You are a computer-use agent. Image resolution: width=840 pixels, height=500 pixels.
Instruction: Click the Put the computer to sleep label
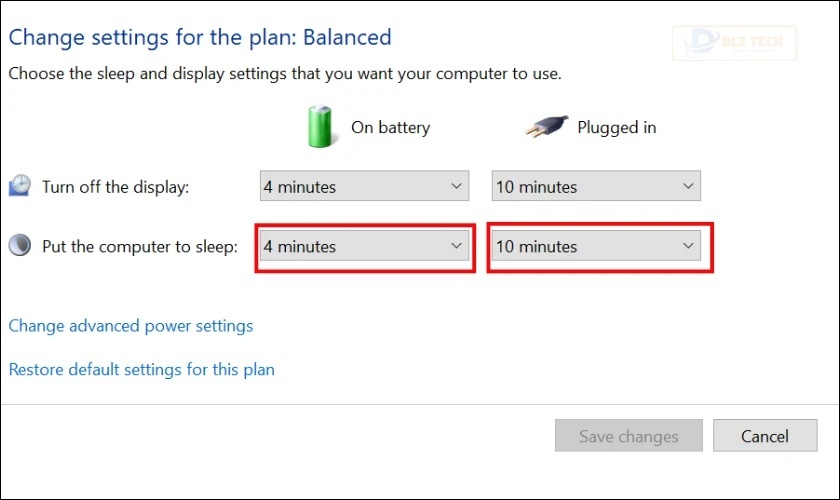140,247
